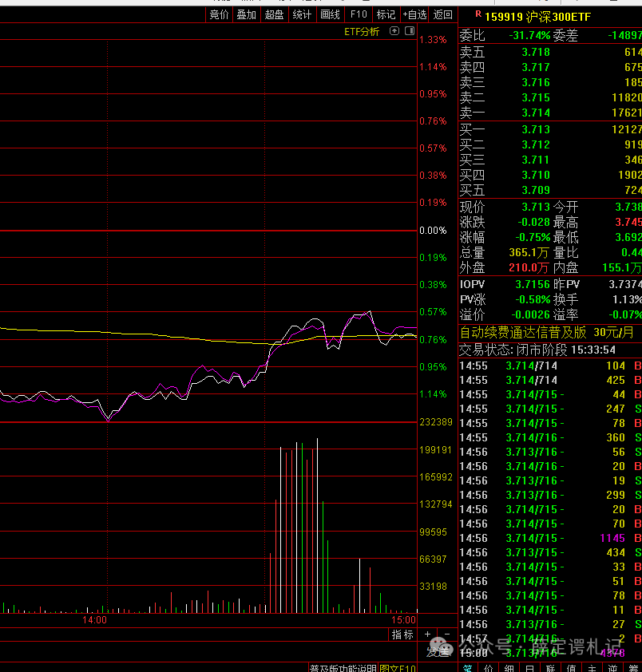Image resolution: width=642 pixels, height=672 pixels.
Task: Open the 指标 indicator selector
Action: tap(402, 634)
